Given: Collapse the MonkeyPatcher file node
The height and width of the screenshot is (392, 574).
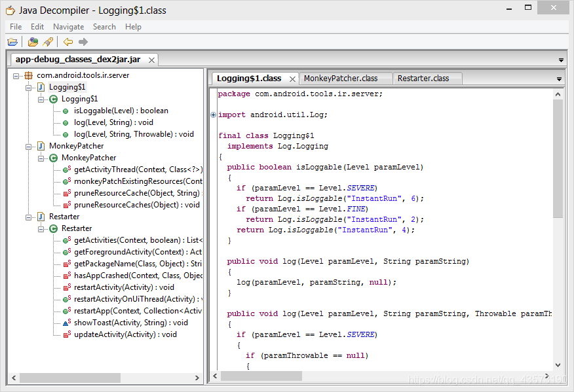Looking at the screenshot, I should [28, 147].
